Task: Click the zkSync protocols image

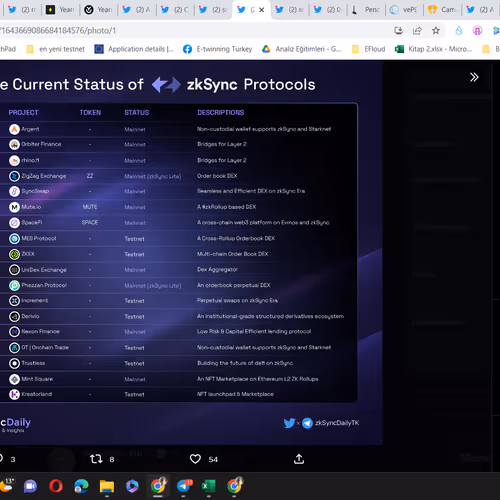Action: pos(191,253)
